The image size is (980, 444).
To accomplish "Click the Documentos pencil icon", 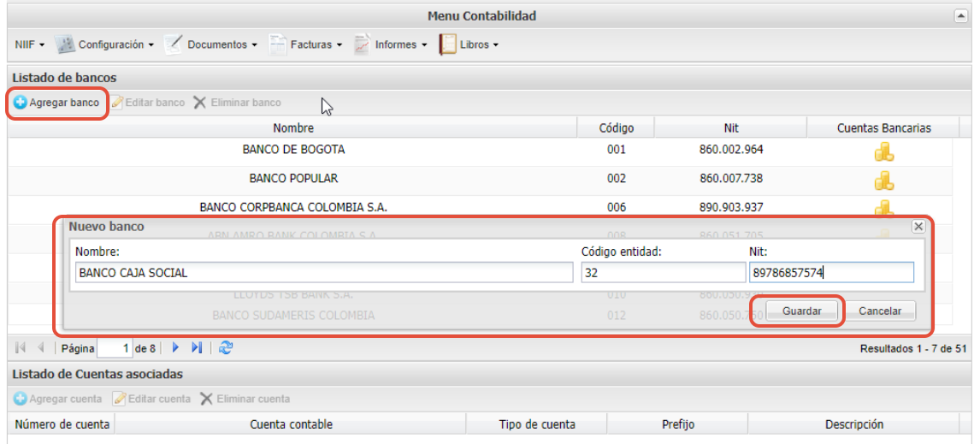I will tap(173, 45).
